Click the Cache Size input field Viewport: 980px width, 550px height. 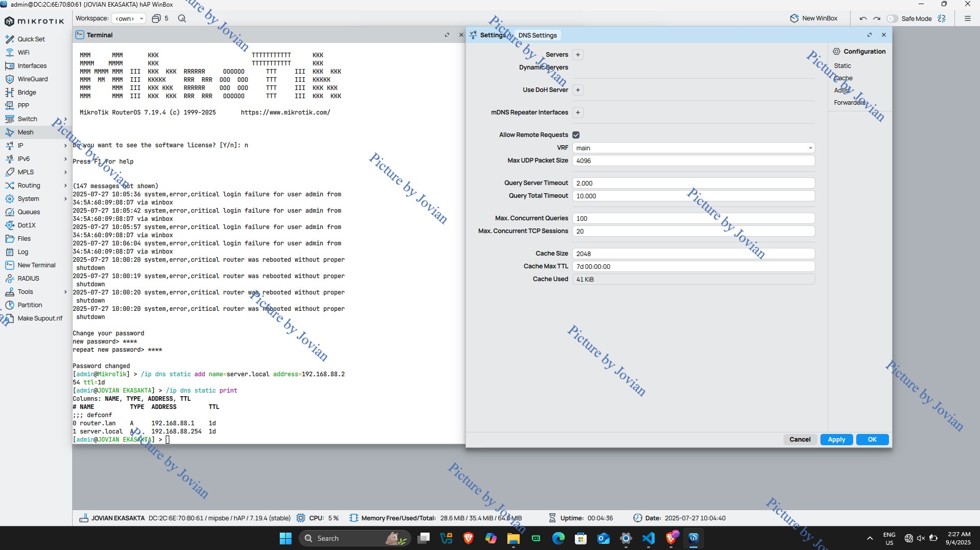(693, 254)
